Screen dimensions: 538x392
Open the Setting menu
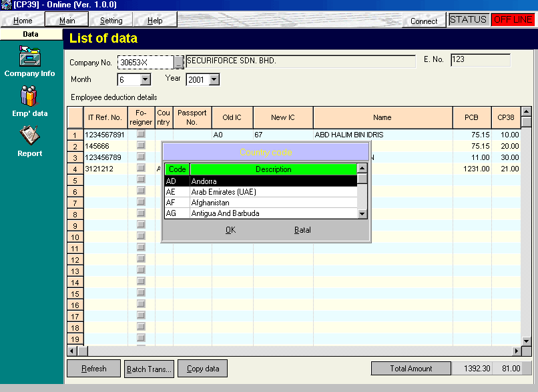coord(111,21)
